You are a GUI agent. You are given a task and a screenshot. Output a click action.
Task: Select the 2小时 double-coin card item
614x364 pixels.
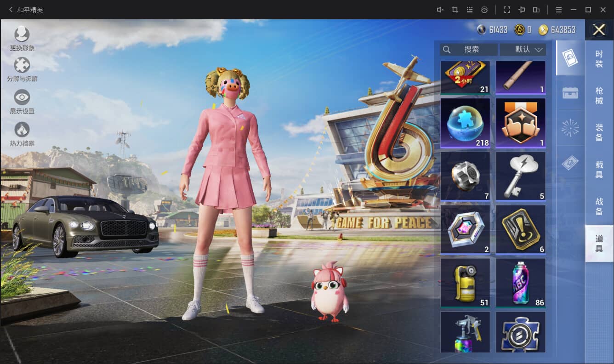pos(465,78)
